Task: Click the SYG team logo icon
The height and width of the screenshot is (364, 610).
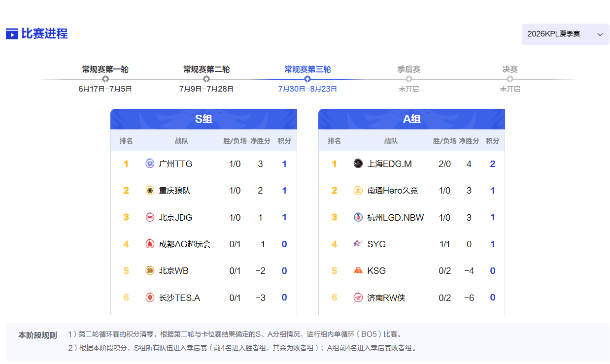Action: pos(358,244)
